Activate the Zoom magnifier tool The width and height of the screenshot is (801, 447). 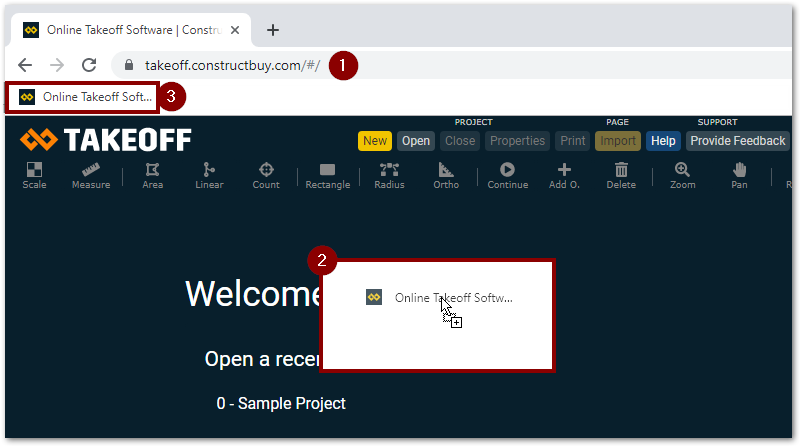(682, 170)
